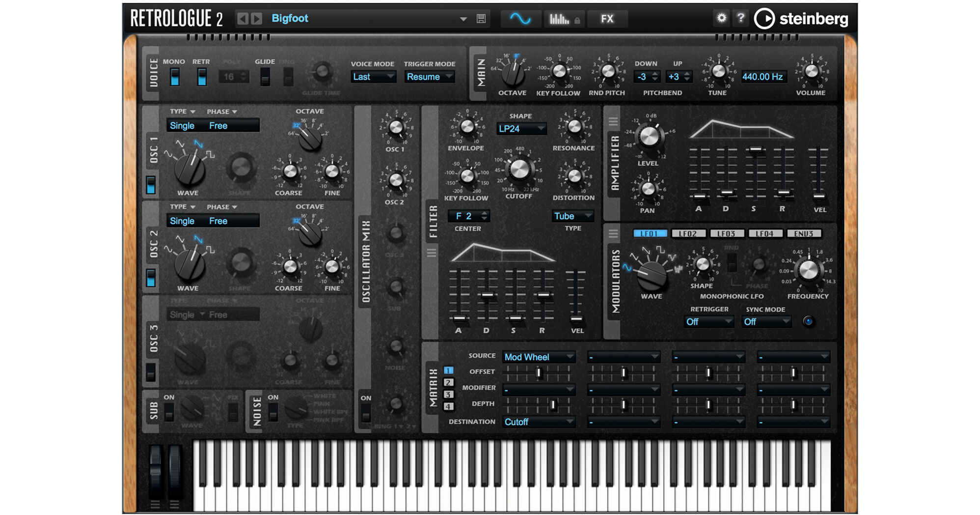The width and height of the screenshot is (980, 515).
Task: Switch to the LFO1 tab
Action: (650, 234)
